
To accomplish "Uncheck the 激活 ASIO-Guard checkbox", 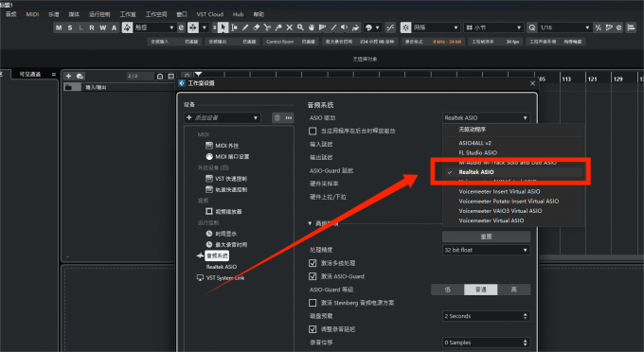I will (x=313, y=276).
